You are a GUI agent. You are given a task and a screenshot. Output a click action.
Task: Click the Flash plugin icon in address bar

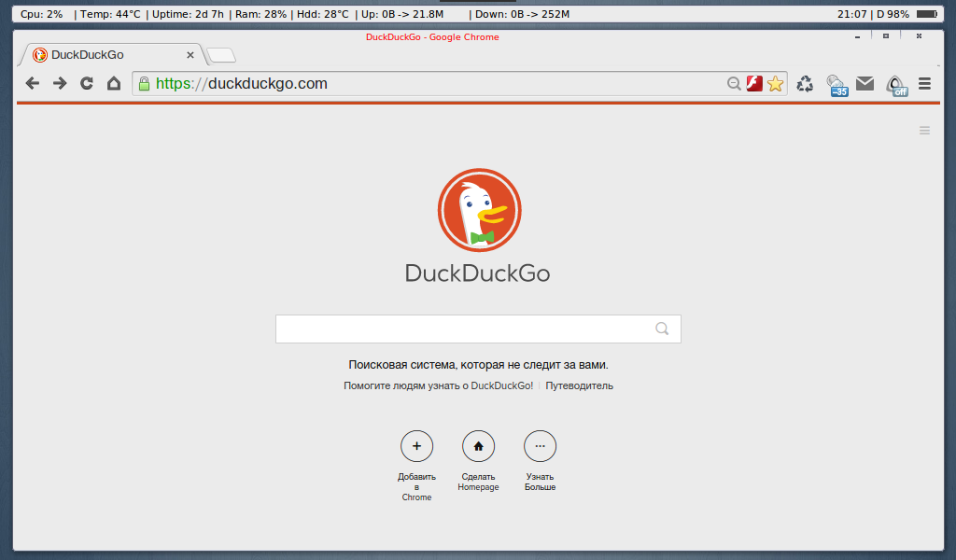[754, 83]
